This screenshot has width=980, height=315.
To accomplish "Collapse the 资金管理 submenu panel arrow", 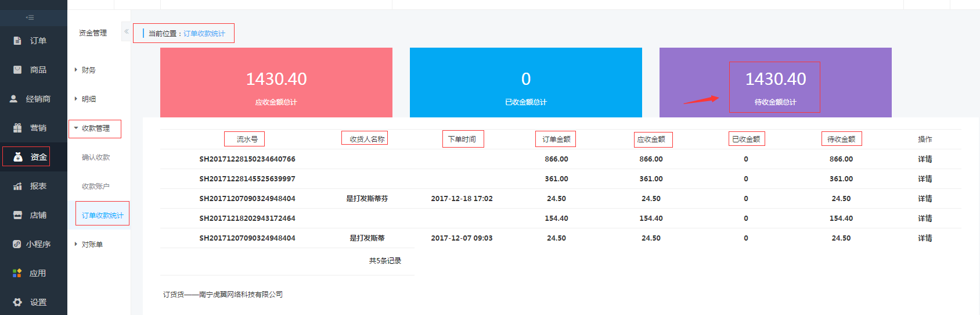I will click(126, 31).
